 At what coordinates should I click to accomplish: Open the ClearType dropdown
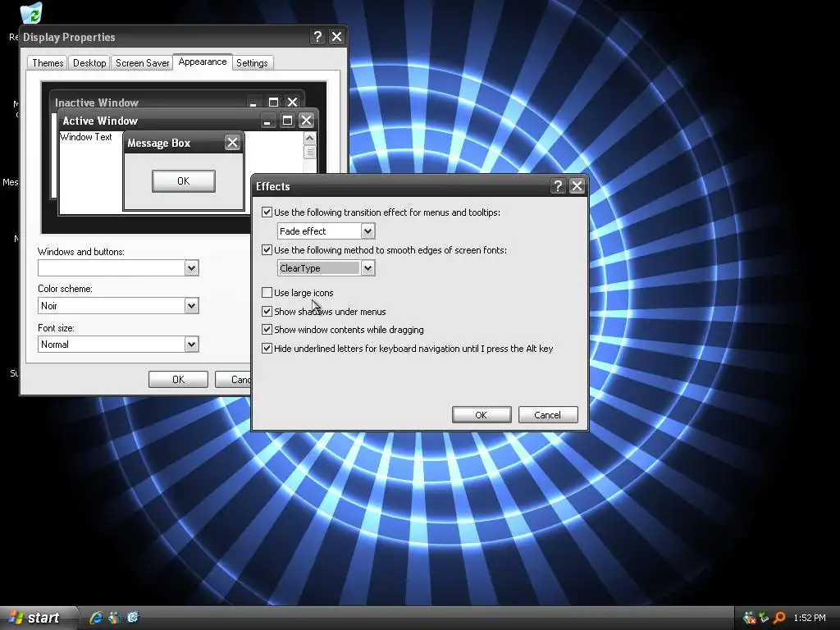pyautogui.click(x=367, y=268)
